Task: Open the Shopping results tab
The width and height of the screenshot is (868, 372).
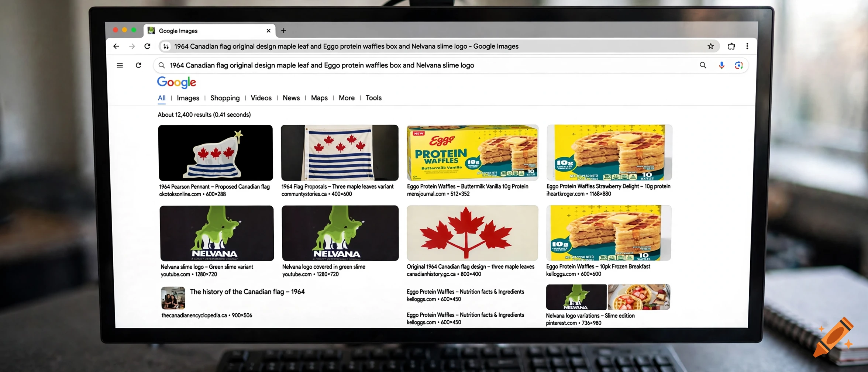Action: pyautogui.click(x=225, y=98)
